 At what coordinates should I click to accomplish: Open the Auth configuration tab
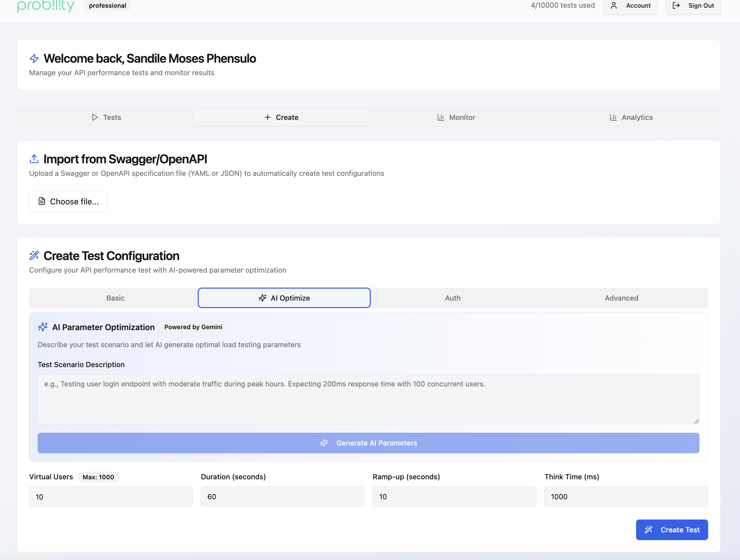pyautogui.click(x=453, y=298)
